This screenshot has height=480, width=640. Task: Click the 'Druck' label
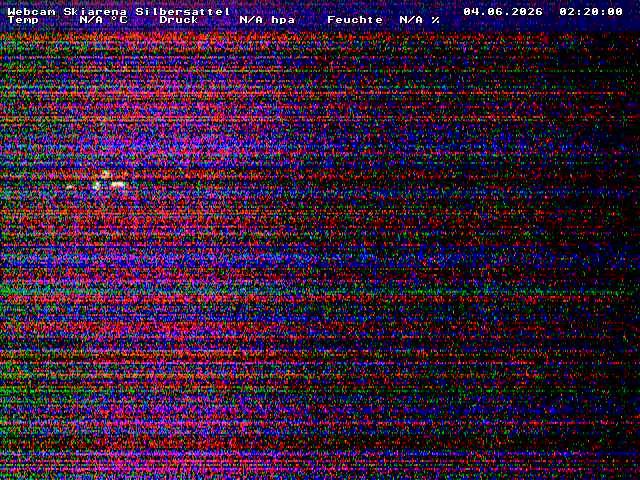point(179,20)
